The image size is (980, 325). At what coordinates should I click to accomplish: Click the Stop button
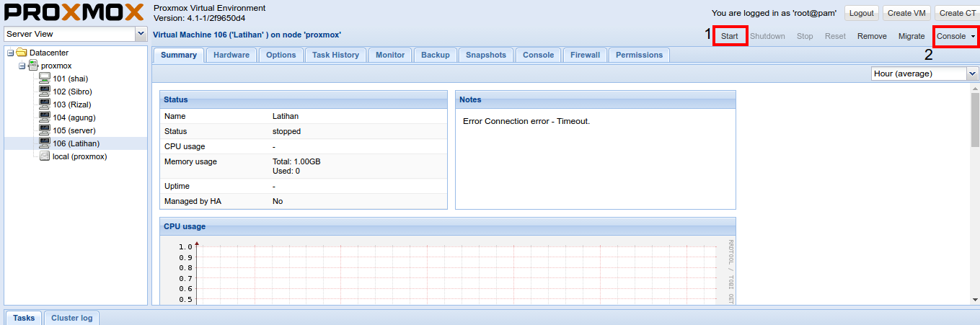[805, 36]
